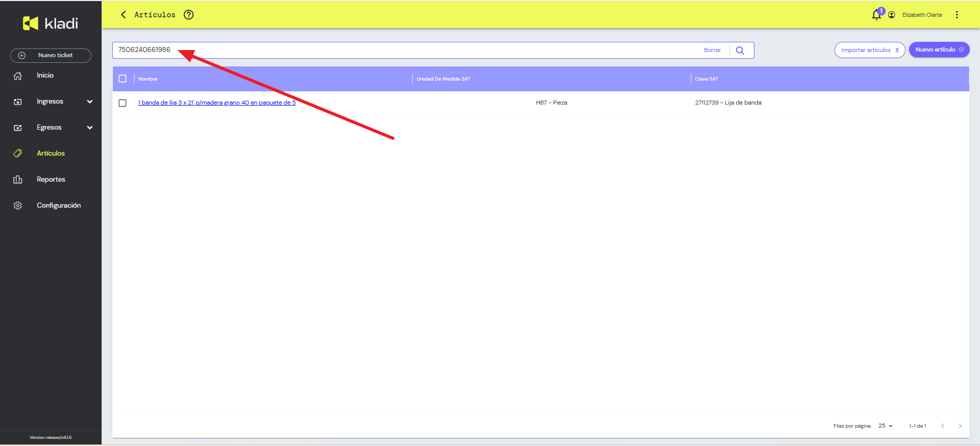Click the Egresos sidebar icon
The height and width of the screenshot is (446, 980).
pyautogui.click(x=18, y=128)
